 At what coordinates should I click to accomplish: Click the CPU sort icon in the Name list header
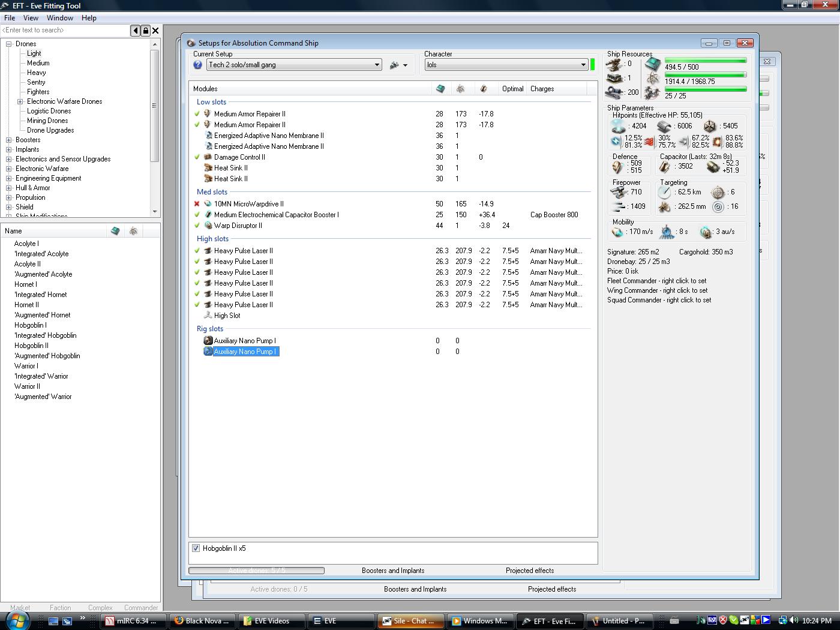(115, 231)
